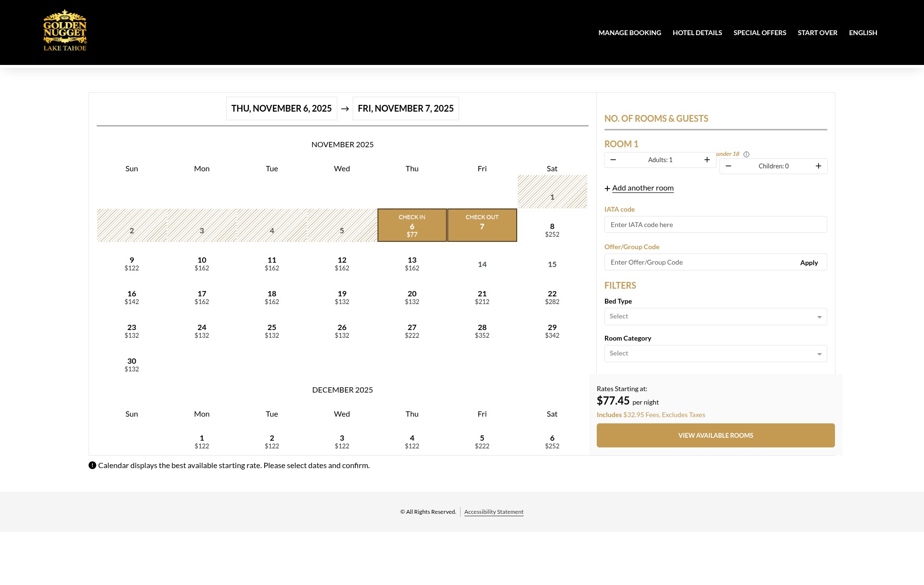This screenshot has width=924, height=585.
Task: Expand the Room Category dropdown
Action: (716, 354)
